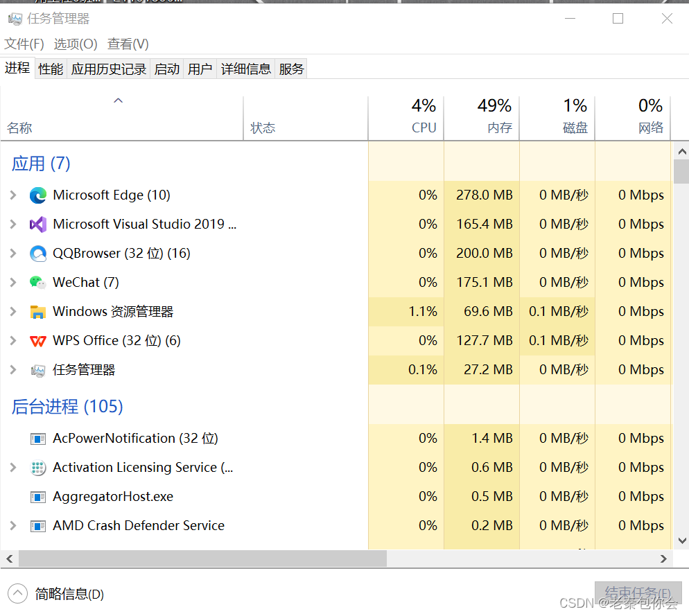
Task: Switch to the 应用历史记录 tab
Action: tap(109, 69)
